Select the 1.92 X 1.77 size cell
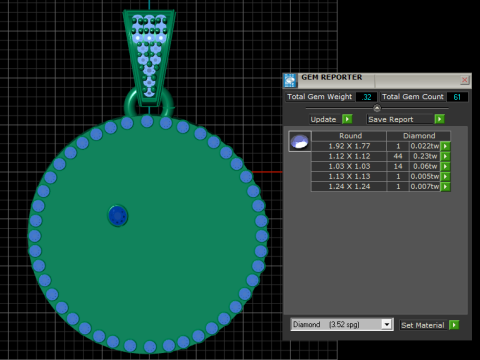Image resolution: width=480 pixels, height=360 pixels. pos(349,146)
